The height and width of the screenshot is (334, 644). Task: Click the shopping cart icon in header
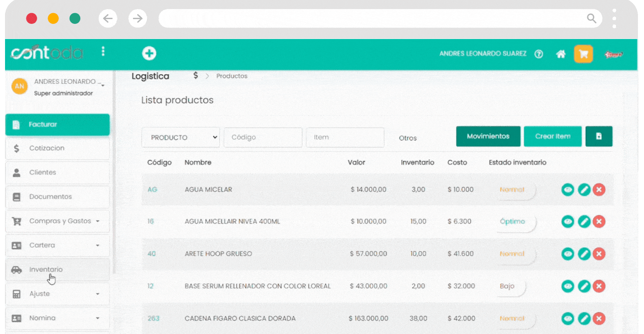coord(583,54)
